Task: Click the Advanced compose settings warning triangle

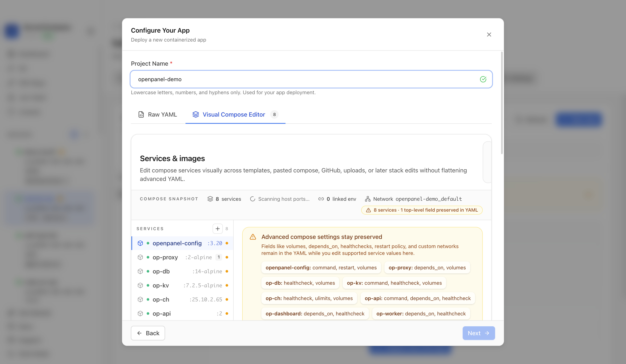Action: point(253,237)
